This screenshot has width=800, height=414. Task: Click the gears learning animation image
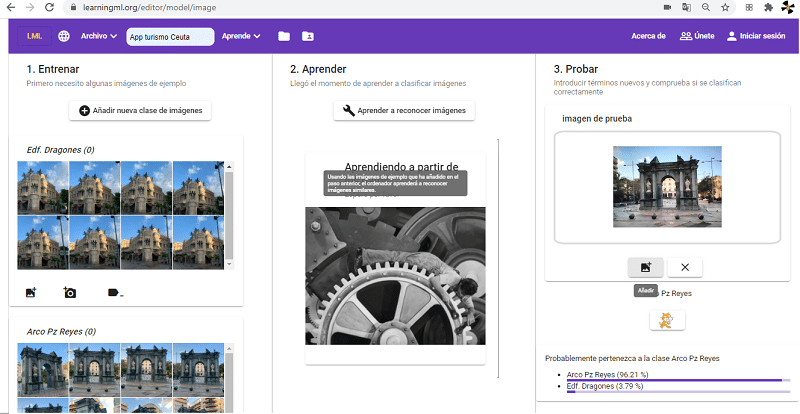[x=395, y=276]
